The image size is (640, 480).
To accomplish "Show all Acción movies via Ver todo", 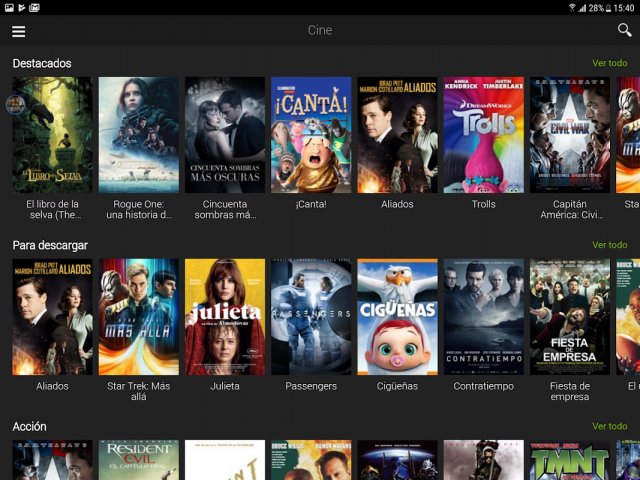I will click(609, 426).
